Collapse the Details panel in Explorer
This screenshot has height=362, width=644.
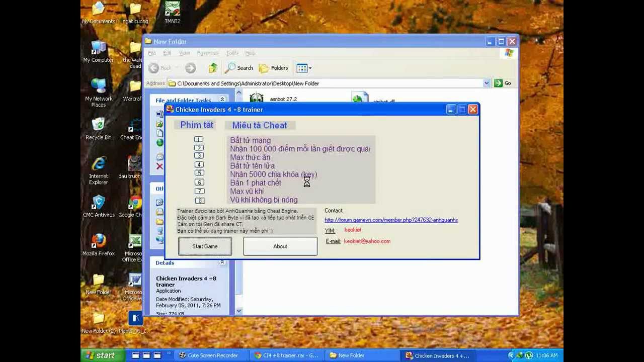(222, 262)
